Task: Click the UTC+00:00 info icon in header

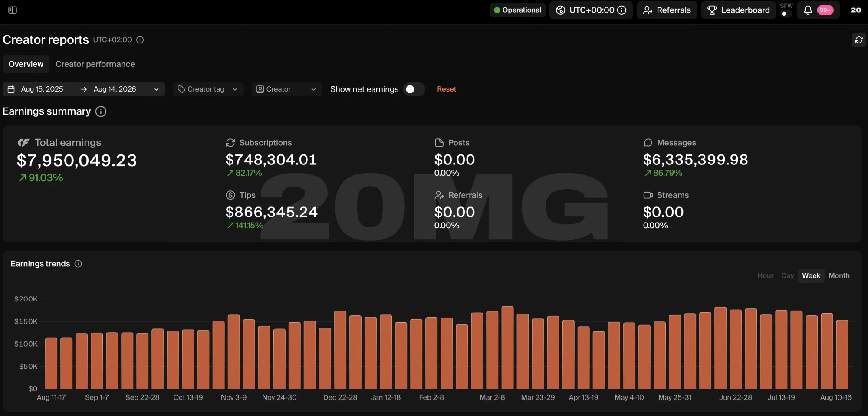Action: [622, 10]
